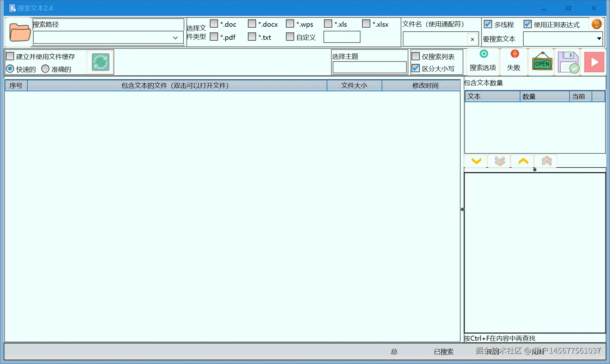
Task: Open the 搜索选项 button
Action: point(483,62)
